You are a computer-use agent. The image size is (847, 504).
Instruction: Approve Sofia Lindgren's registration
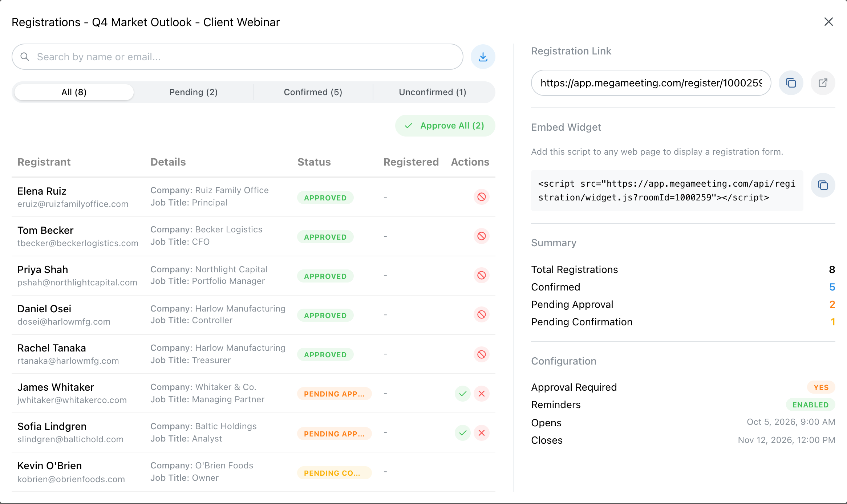pos(463,433)
